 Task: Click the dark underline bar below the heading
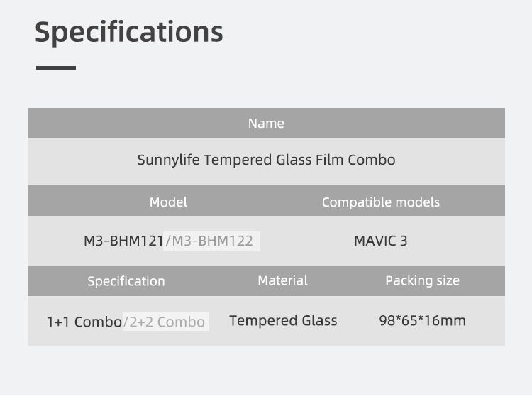tap(55, 67)
